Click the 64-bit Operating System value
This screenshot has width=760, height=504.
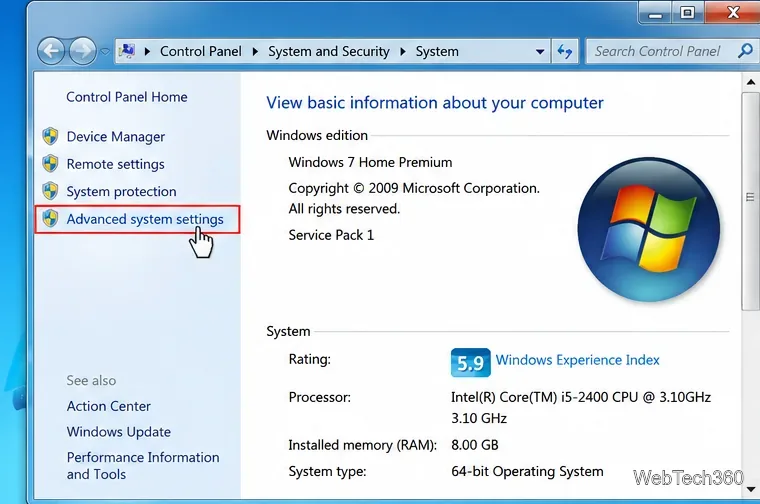click(x=527, y=472)
